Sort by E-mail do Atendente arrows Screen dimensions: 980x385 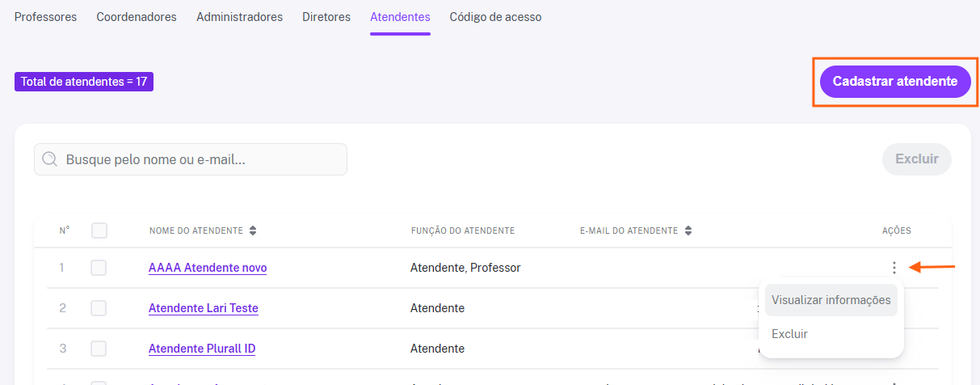click(688, 231)
